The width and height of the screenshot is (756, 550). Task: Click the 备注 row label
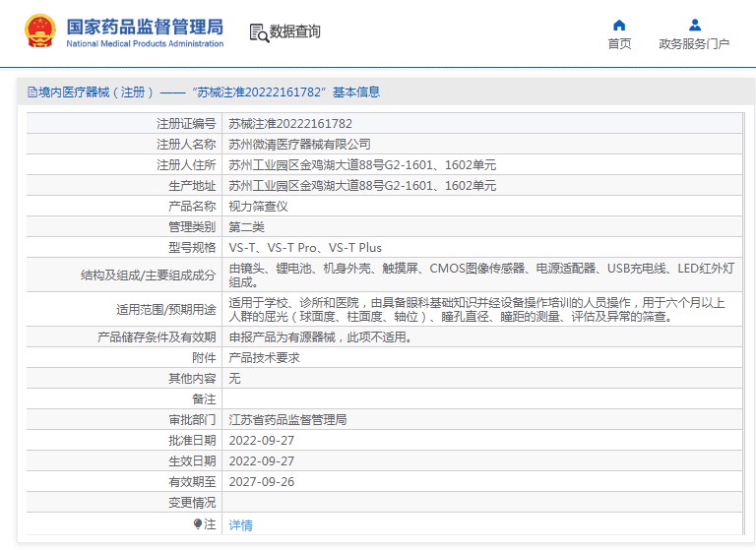[x=204, y=399]
